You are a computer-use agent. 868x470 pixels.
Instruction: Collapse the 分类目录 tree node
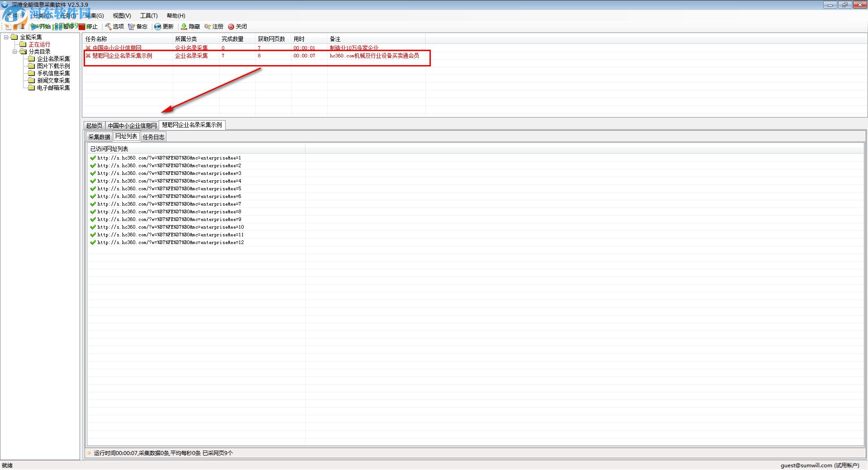[15, 52]
